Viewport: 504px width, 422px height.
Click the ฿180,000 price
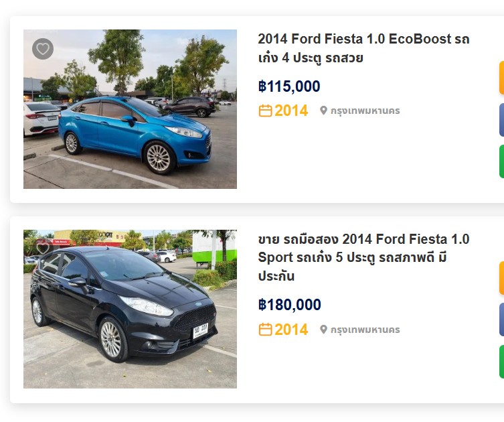point(290,305)
